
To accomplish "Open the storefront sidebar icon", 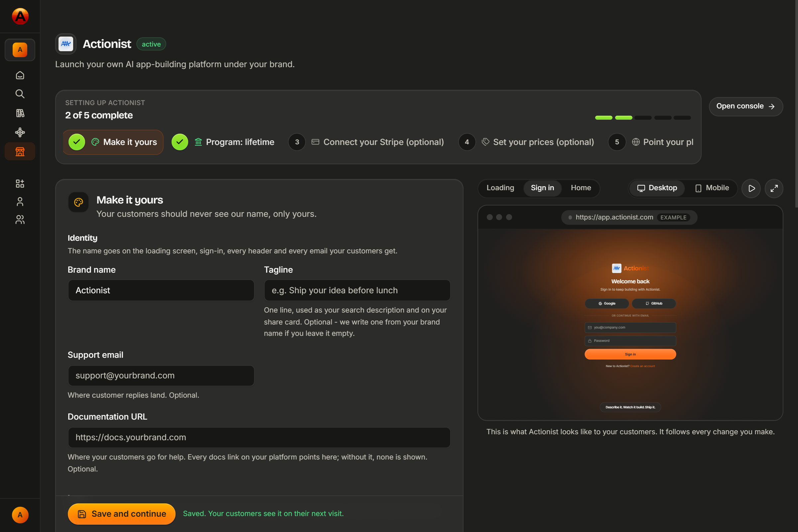I will [x=20, y=151].
